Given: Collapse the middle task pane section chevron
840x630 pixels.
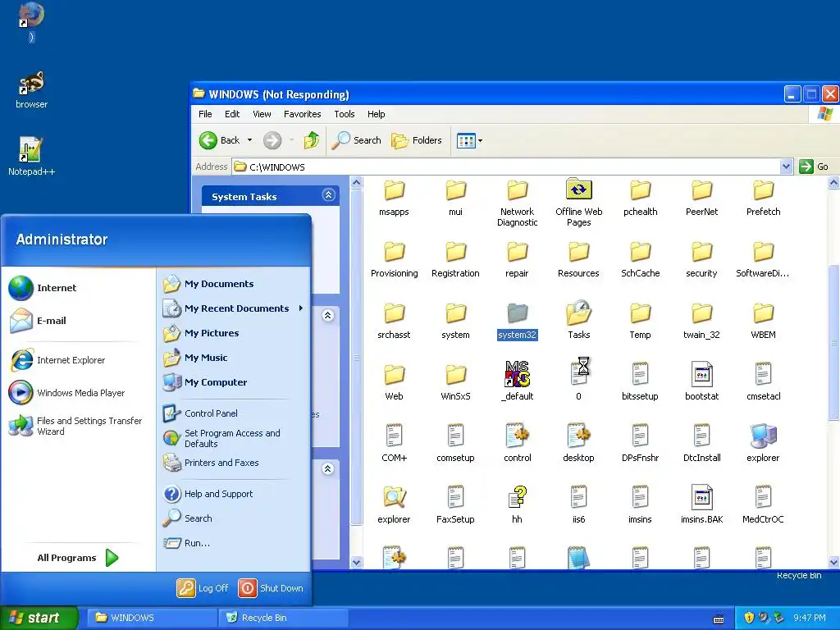Looking at the screenshot, I should [x=328, y=315].
